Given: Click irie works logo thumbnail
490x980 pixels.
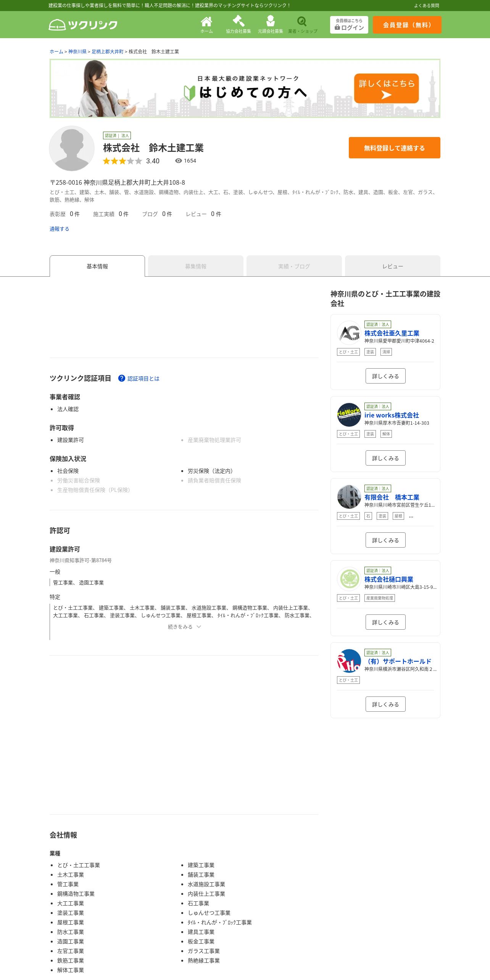Looking at the screenshot, I should pos(349,415).
